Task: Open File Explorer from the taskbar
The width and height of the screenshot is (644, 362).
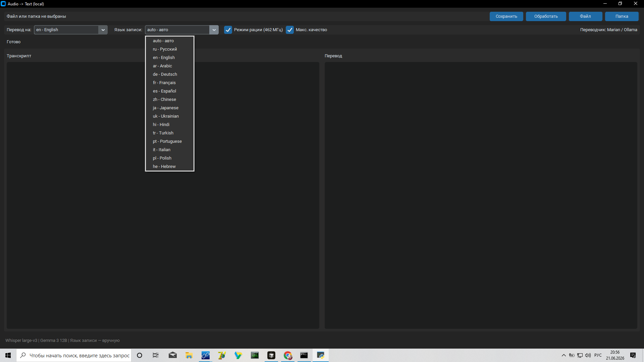Action: (189, 355)
